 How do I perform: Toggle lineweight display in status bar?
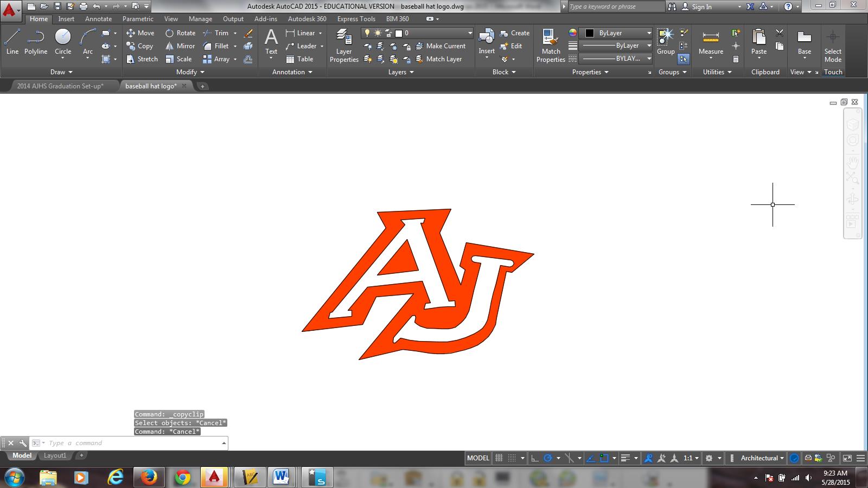(626, 458)
